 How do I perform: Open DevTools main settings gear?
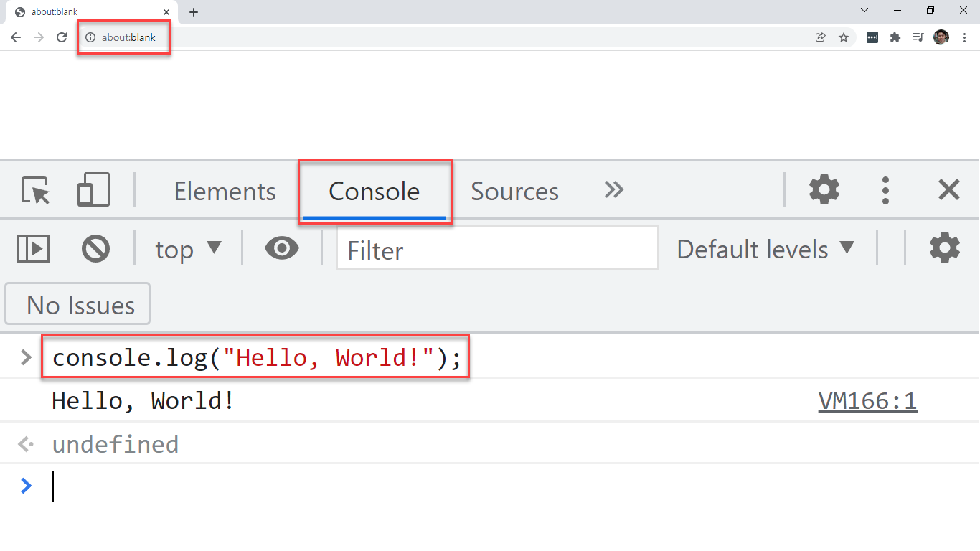tap(824, 190)
